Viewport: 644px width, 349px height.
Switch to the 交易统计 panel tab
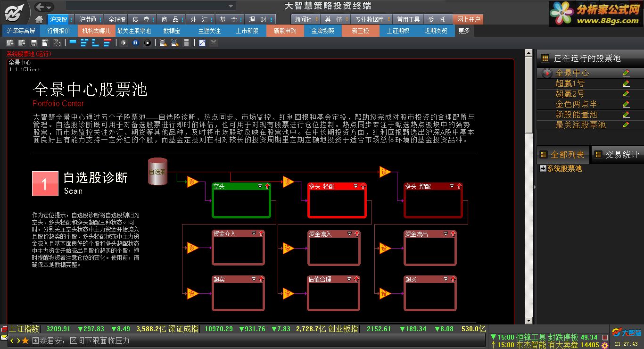pos(618,155)
